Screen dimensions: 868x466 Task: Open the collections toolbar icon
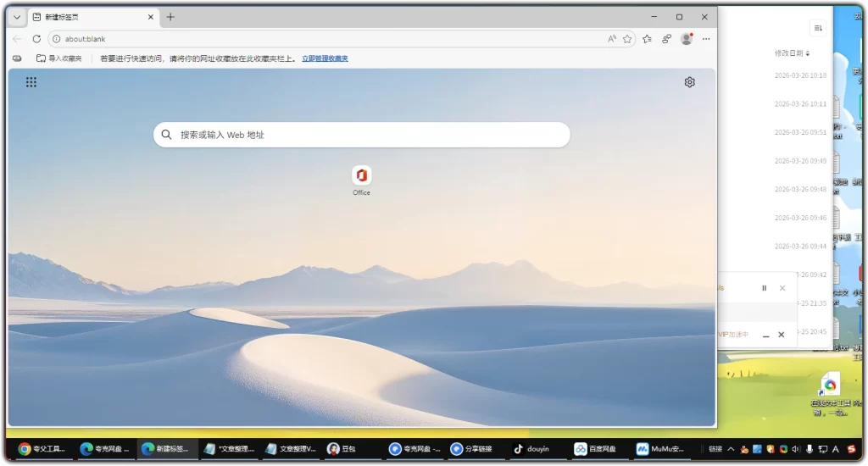tap(666, 39)
